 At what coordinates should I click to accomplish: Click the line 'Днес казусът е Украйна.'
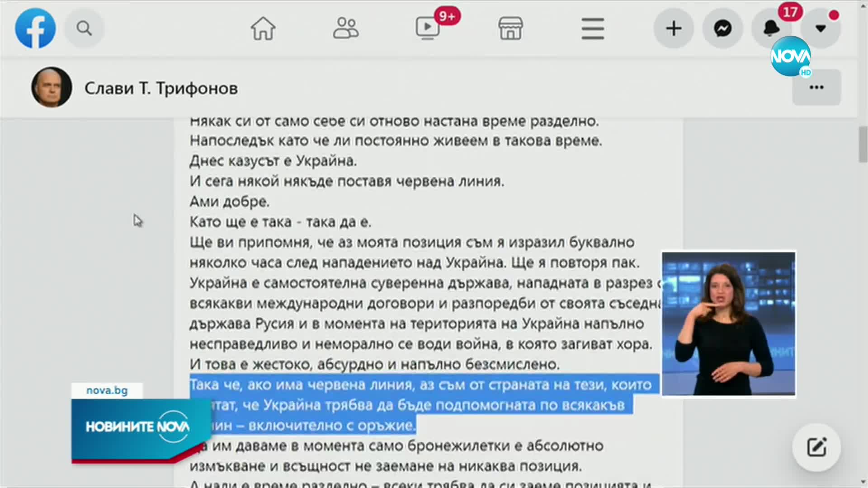click(273, 161)
